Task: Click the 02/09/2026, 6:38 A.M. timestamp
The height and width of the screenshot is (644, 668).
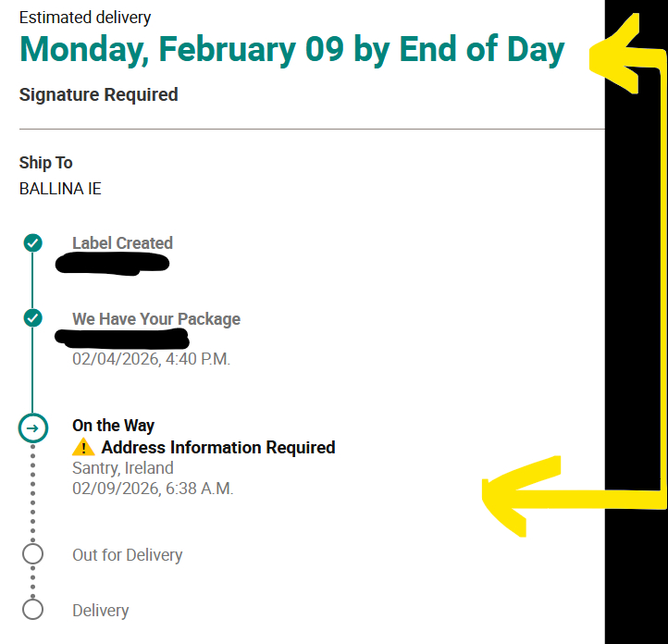Action: (153, 489)
